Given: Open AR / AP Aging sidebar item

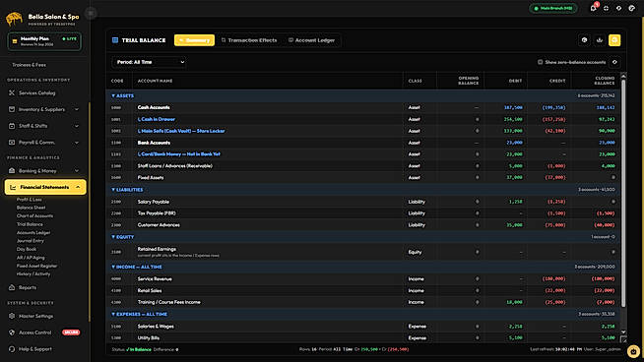Looking at the screenshot, I should click(31, 258).
